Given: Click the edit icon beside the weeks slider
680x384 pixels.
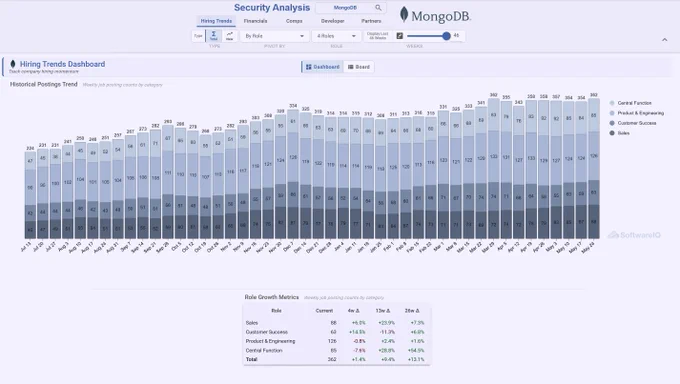Looking at the screenshot, I should point(400,36).
